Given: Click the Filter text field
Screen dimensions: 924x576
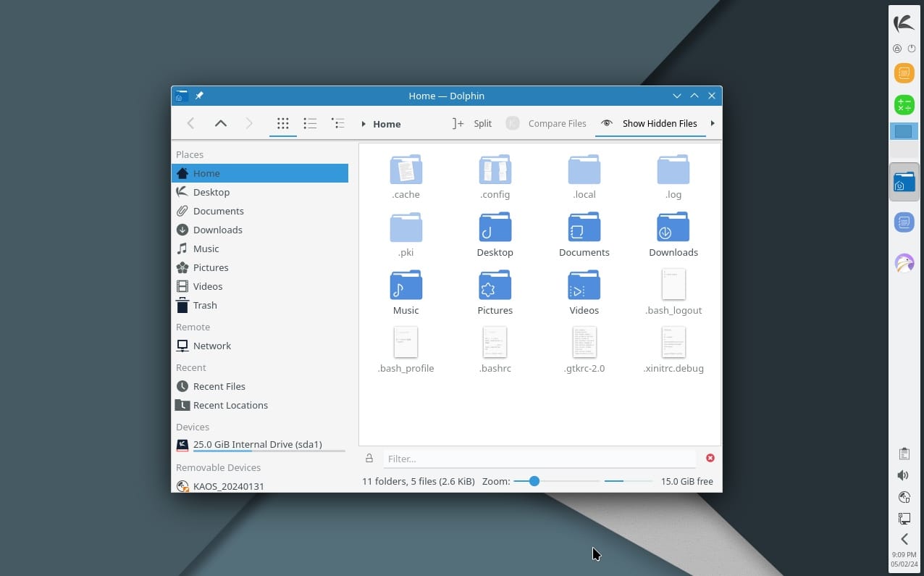Looking at the screenshot, I should pos(539,459).
